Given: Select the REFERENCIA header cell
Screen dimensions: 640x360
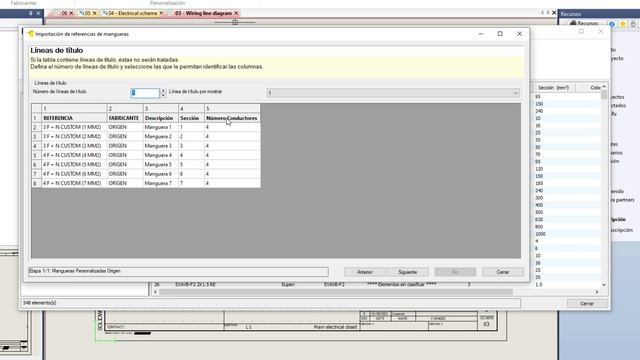Looking at the screenshot, I should (x=74, y=118).
